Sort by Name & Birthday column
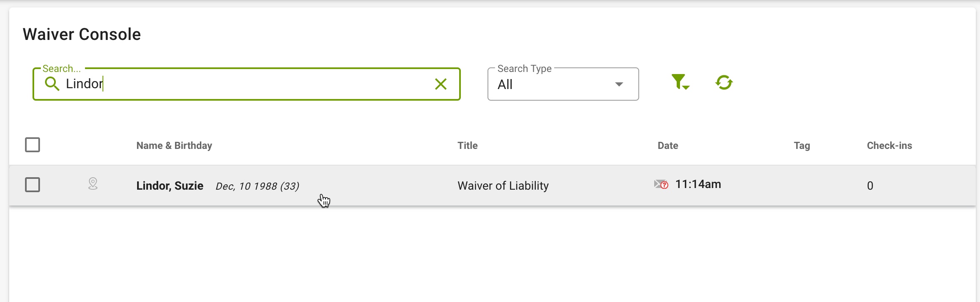Viewport: 980px width, 302px height. coord(174,146)
